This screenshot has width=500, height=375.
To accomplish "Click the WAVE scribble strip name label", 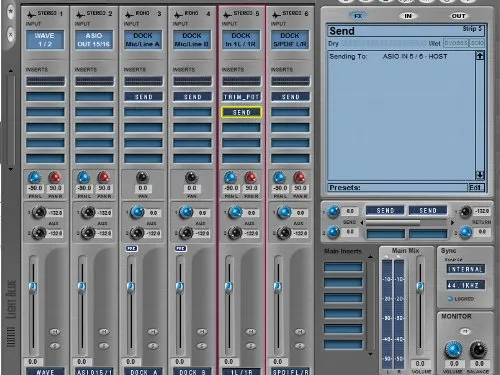I will coord(45,371).
